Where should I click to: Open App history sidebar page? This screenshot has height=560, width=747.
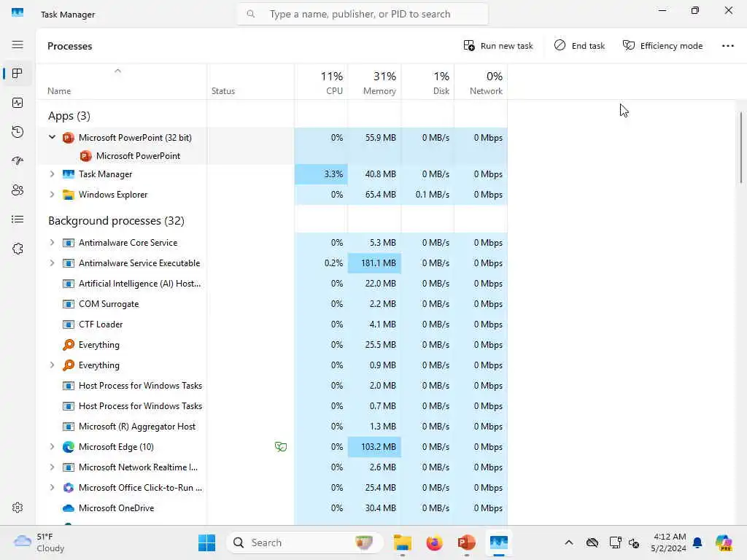(18, 132)
